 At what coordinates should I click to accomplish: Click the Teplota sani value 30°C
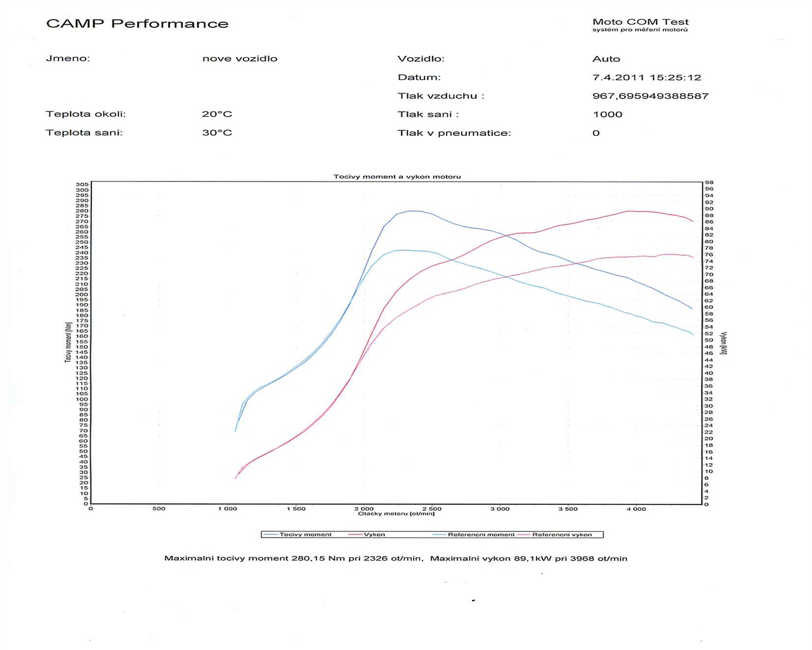217,133
